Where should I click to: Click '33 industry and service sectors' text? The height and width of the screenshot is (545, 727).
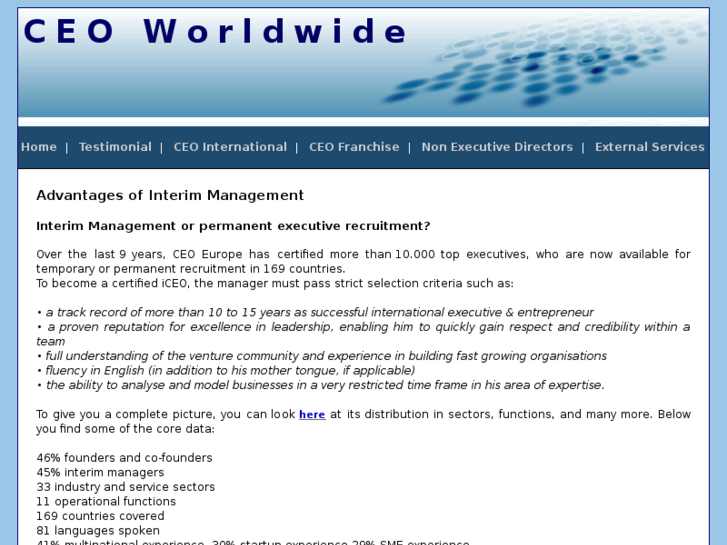pos(126,487)
